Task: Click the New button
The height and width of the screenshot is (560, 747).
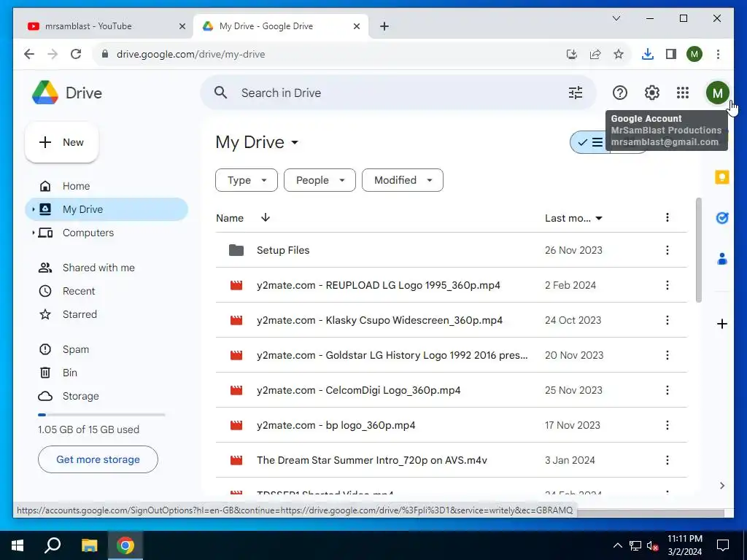Action: (x=61, y=142)
